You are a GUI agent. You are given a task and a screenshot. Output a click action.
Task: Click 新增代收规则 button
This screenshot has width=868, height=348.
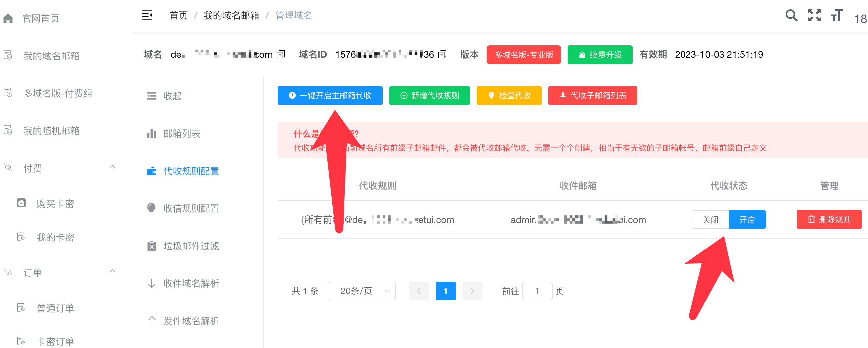coord(429,95)
